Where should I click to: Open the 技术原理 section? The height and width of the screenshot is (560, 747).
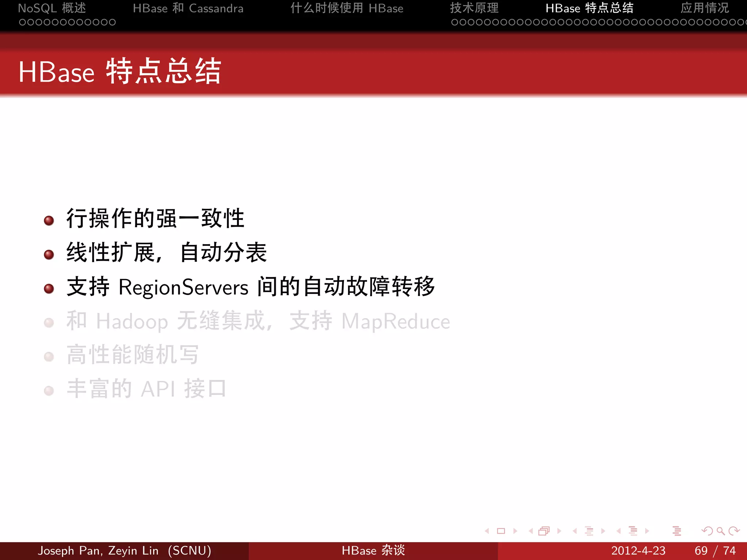[474, 8]
